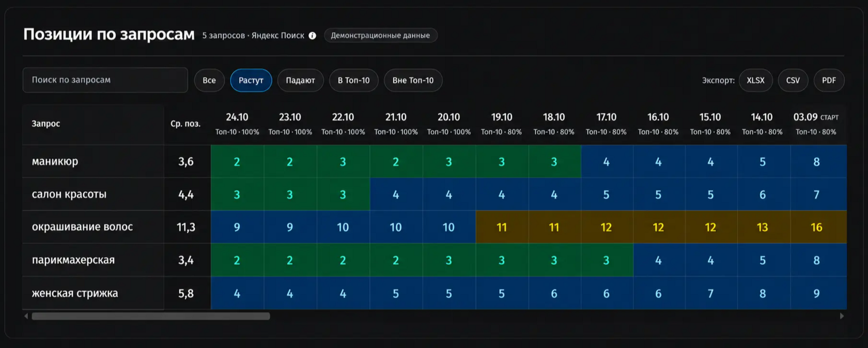Click the Позиции по запросам heading
This screenshot has width=868, height=348.
coord(109,35)
